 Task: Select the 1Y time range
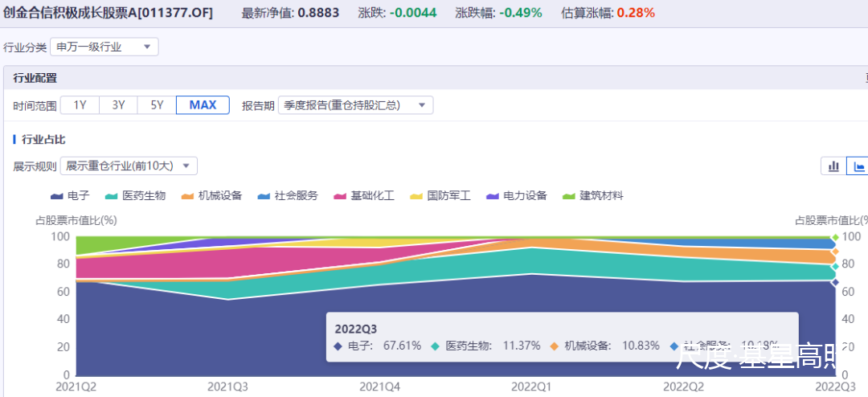(x=80, y=104)
